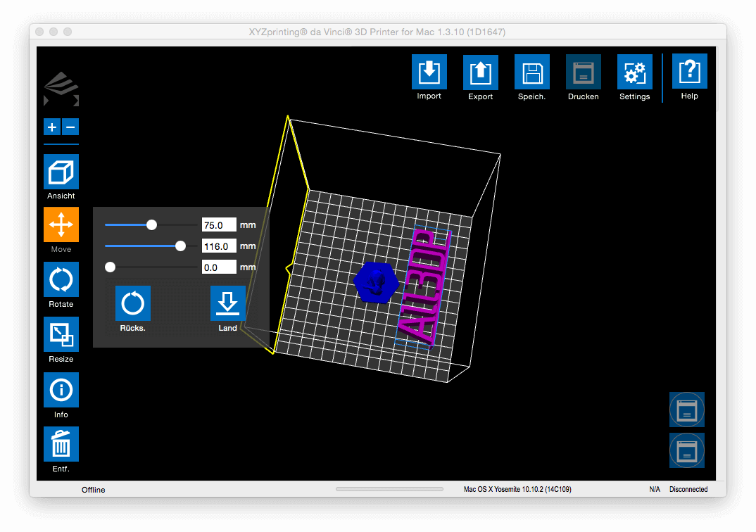Click the Export icon
This screenshot has width=756, height=532.
tap(481, 72)
